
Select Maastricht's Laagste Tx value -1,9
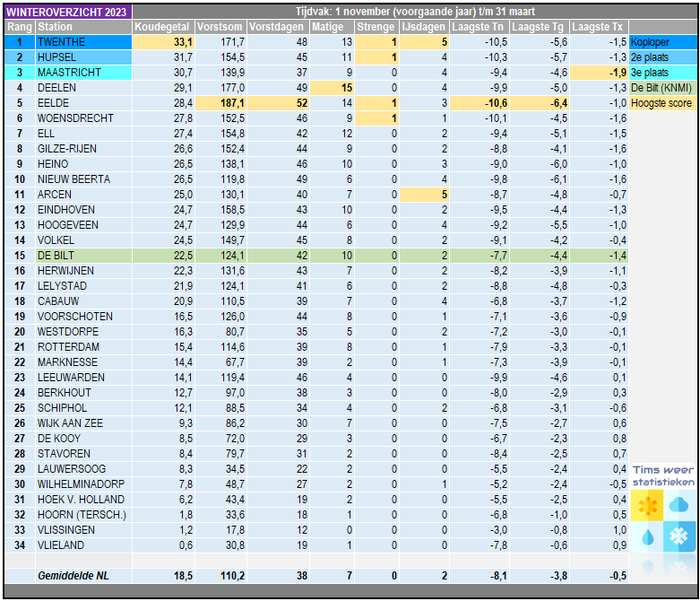point(599,73)
